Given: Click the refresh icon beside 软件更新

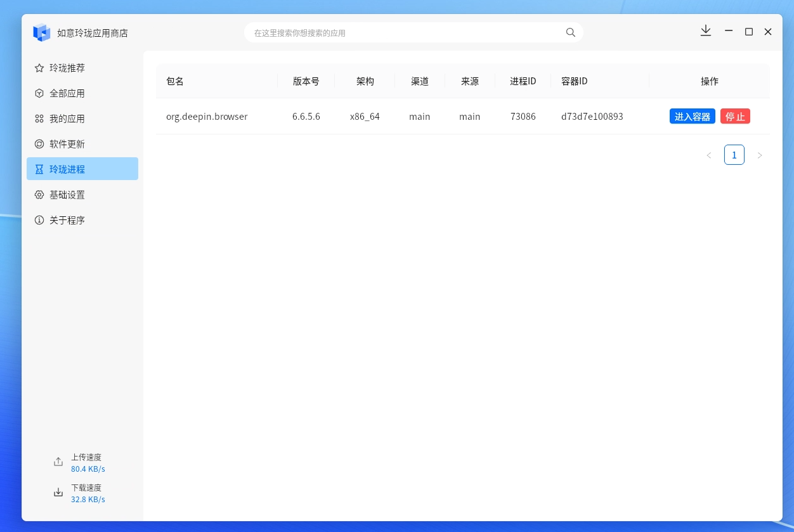Looking at the screenshot, I should click(39, 144).
